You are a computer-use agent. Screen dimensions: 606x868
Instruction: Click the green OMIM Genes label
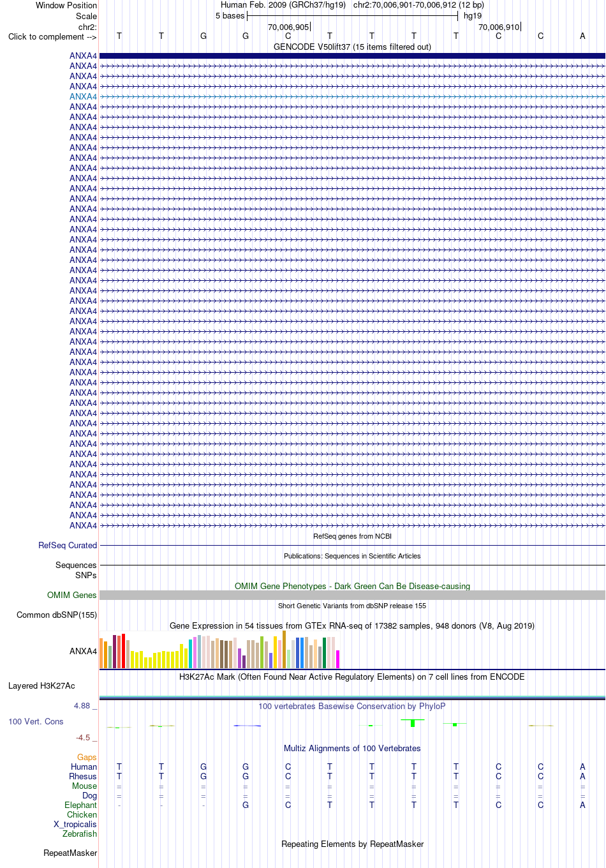[71, 595]
